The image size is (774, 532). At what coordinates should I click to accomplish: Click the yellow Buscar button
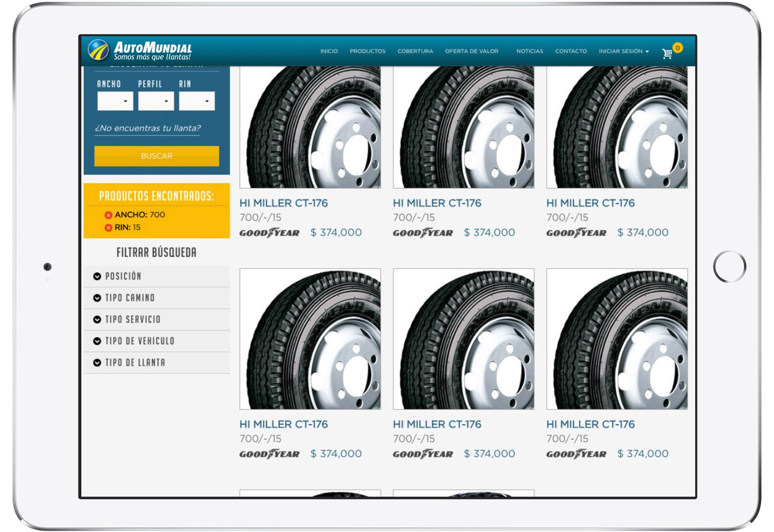156,156
